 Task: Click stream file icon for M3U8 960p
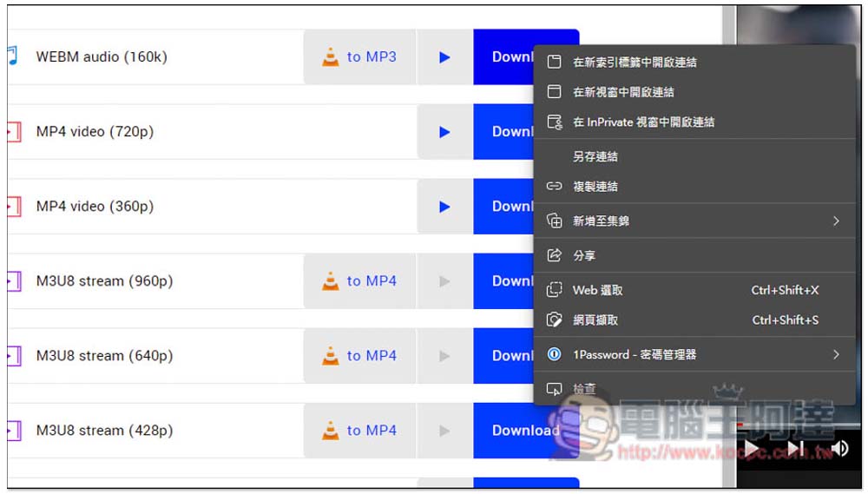tap(15, 281)
